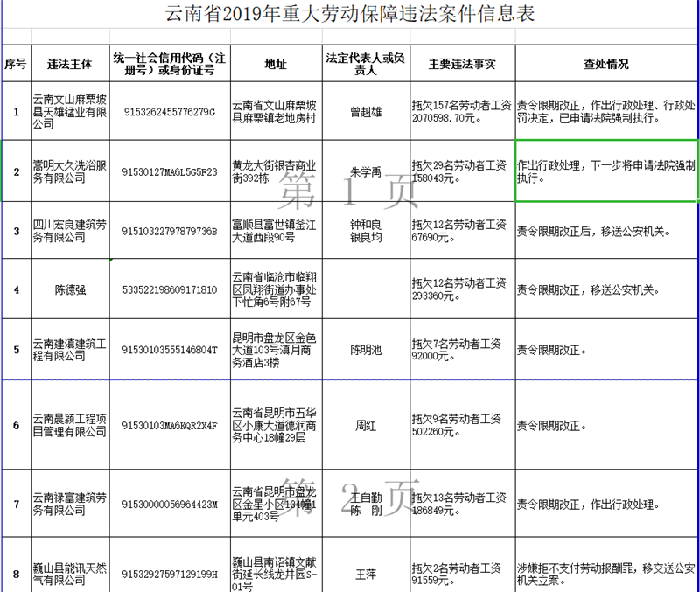Viewport: 700px width, 592px height.
Task: Click credit code cell 91530127MA6L5G5F23
Action: pos(170,171)
